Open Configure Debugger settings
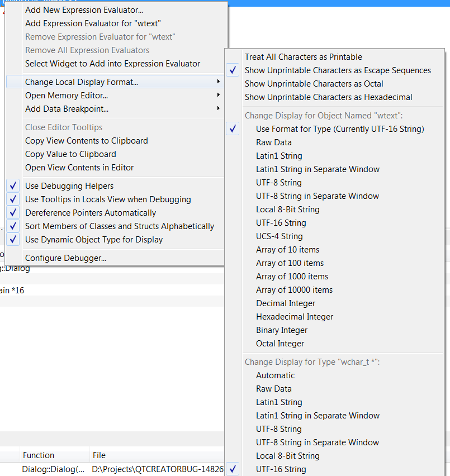This screenshot has width=450, height=476. [65, 258]
